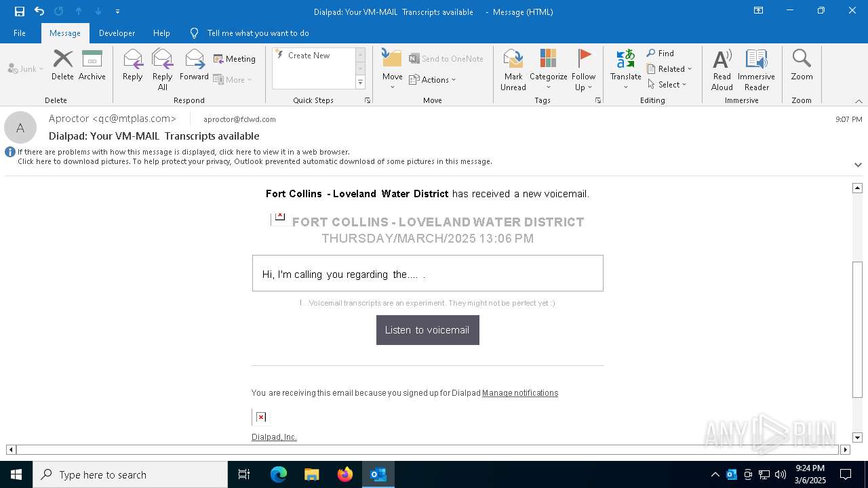868x488 pixels.
Task: Click the voicemail transcript text box
Action: [x=428, y=273]
